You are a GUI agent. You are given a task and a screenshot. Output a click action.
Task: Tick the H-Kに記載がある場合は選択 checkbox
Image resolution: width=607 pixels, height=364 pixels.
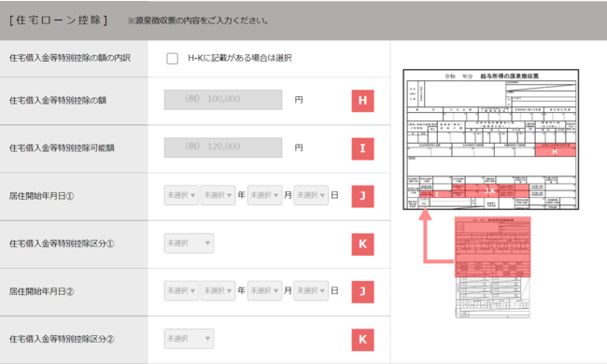point(172,59)
